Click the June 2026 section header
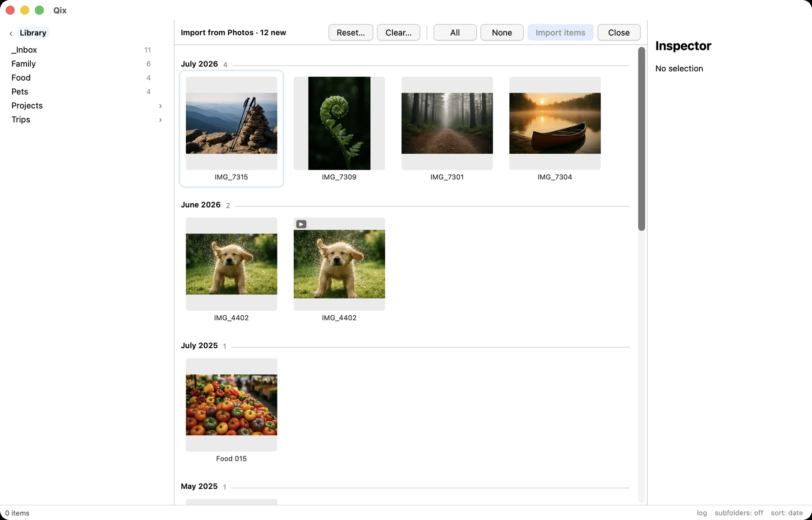Image resolution: width=812 pixels, height=520 pixels. coord(201,205)
